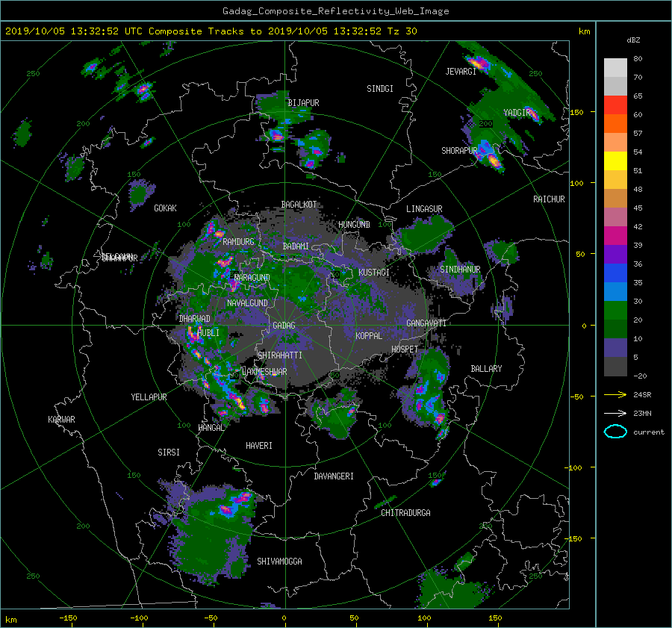Click the DAVANGERI city label
Viewport: 672px width, 628px height.
click(334, 476)
